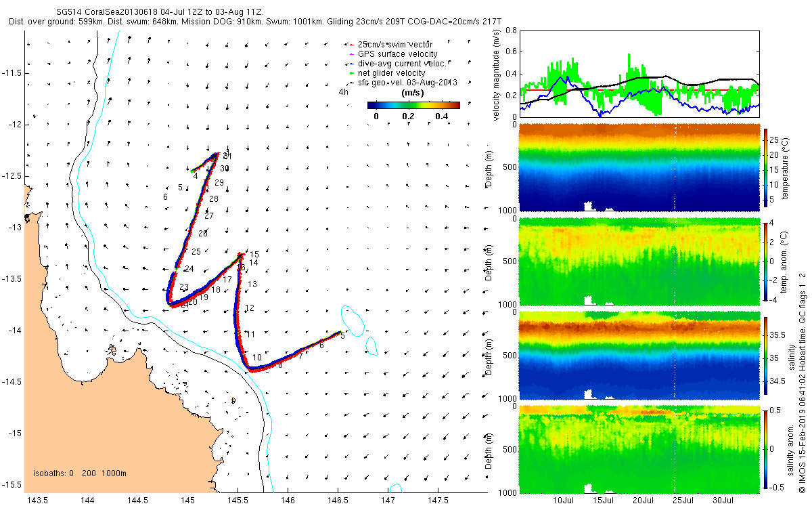Click the salinity anom. colorbar
Image resolution: width=812 pixels, height=508 pixels.
tap(767, 448)
